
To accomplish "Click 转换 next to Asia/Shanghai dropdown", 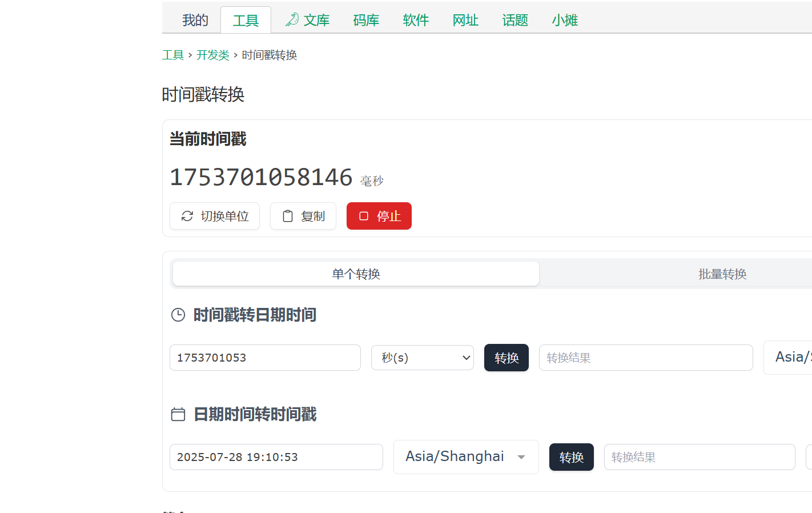I will pyautogui.click(x=572, y=457).
